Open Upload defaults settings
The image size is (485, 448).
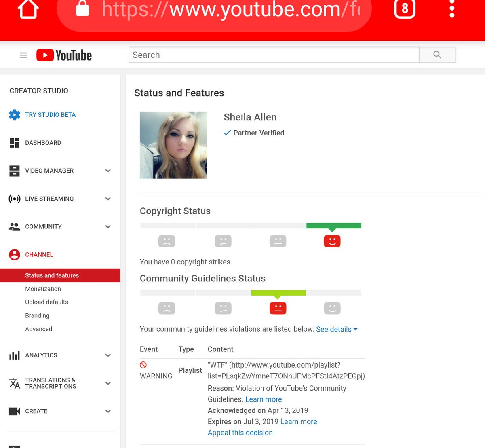(46, 302)
